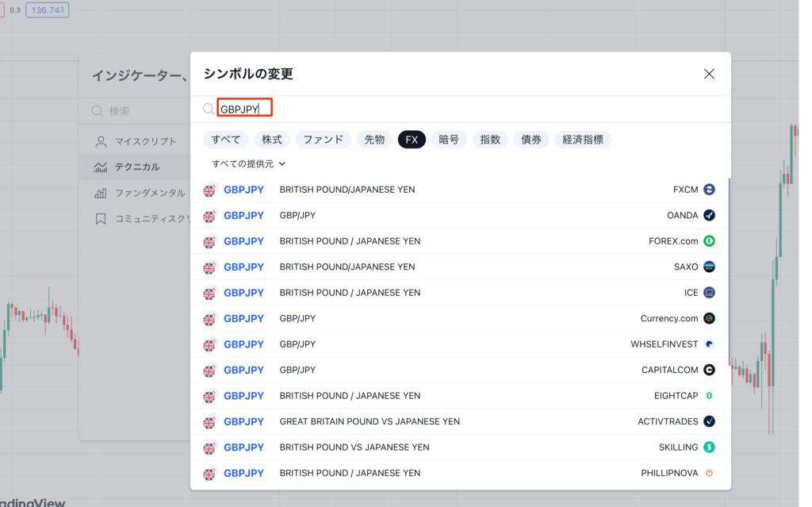Choose GBPJPY from EIGHTCAP
812x507 pixels.
click(459, 396)
